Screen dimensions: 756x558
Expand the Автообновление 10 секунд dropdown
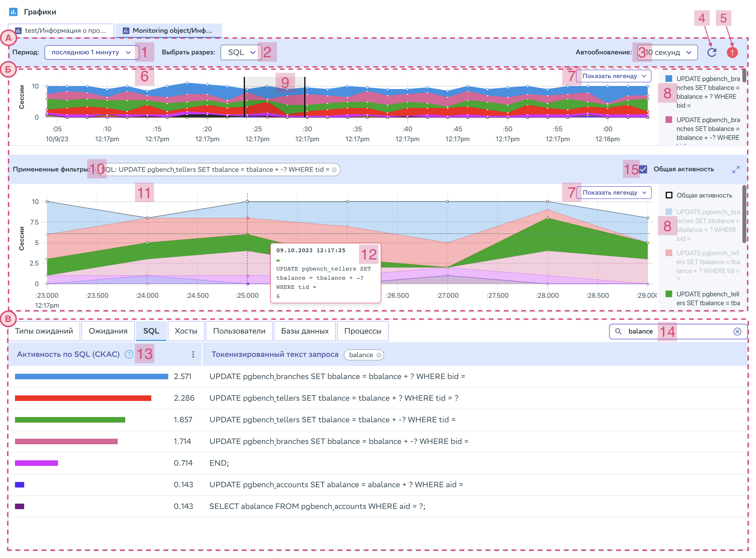point(667,52)
